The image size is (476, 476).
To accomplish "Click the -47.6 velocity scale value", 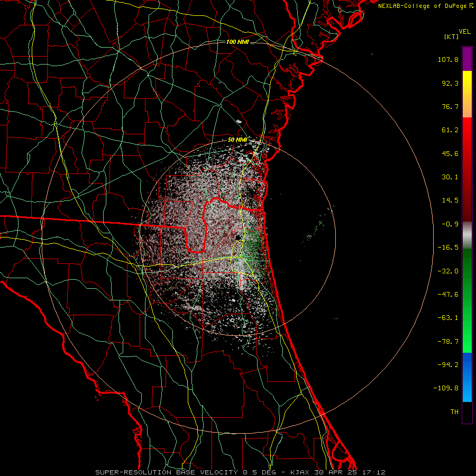I will (x=448, y=295).
